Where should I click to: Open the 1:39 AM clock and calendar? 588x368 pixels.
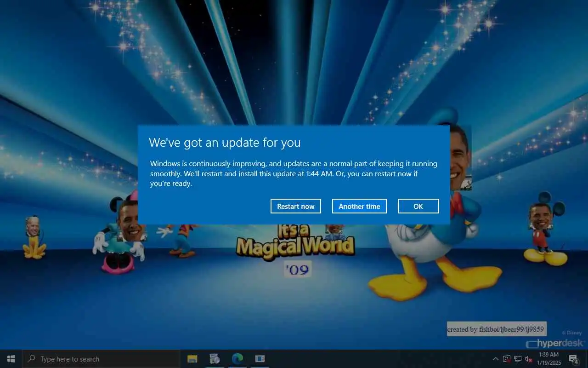point(549,359)
